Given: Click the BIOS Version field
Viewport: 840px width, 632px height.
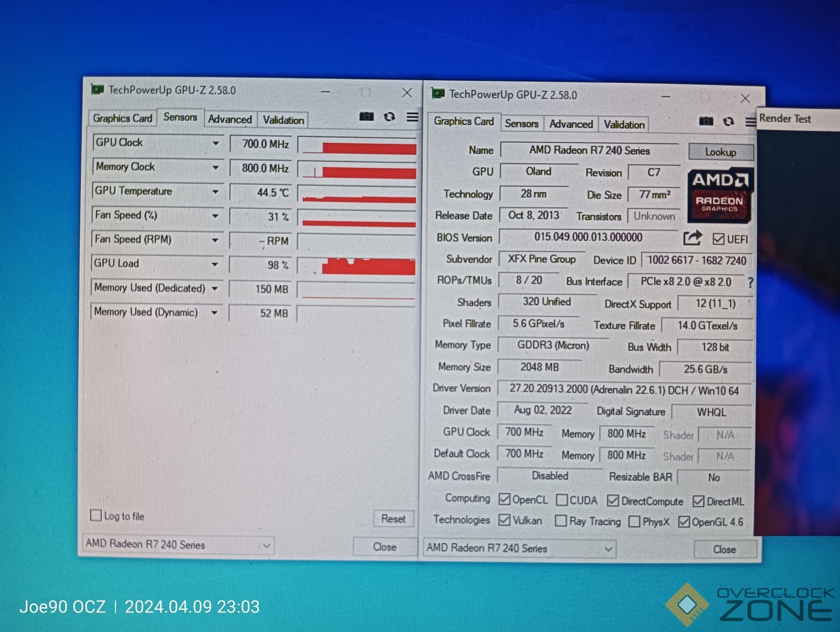Looking at the screenshot, I should click(x=588, y=237).
